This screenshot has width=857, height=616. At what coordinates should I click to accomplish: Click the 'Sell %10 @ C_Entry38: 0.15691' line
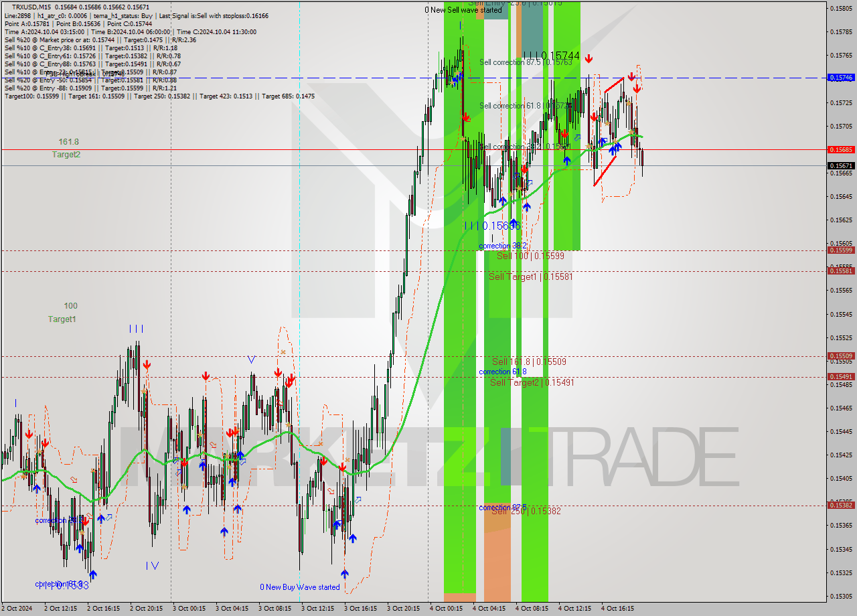[91, 48]
